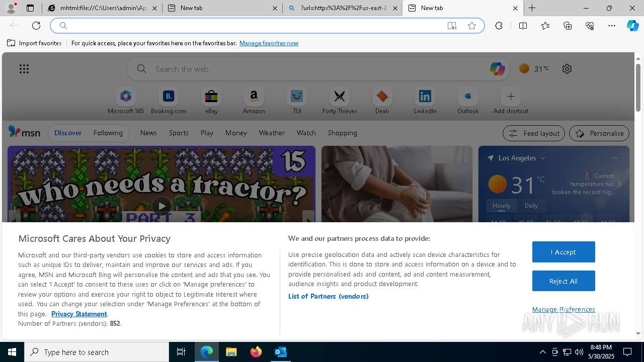Open the Copilot icon in search box

point(497,69)
